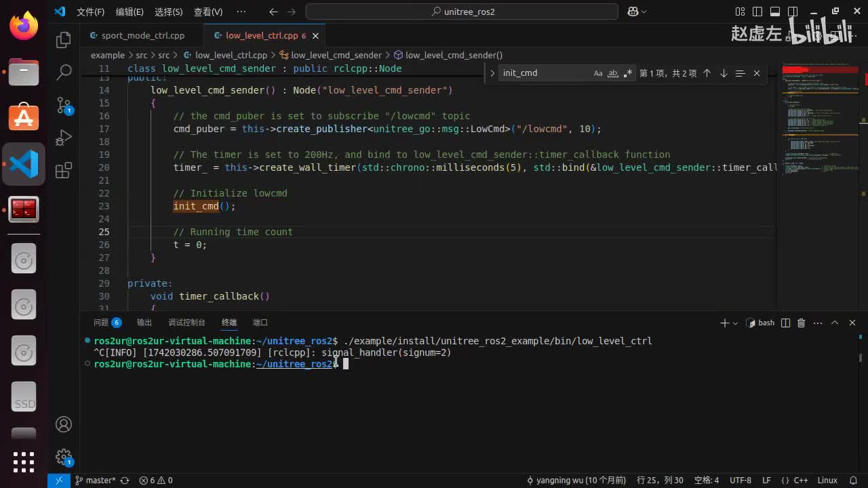Open the Run and Debug view
868x488 pixels.
tap(64, 138)
